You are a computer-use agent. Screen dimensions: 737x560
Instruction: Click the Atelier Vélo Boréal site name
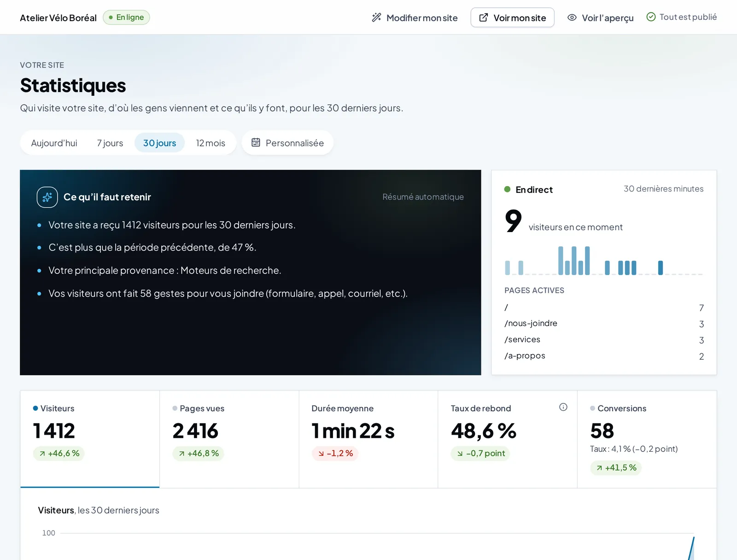[x=58, y=18]
